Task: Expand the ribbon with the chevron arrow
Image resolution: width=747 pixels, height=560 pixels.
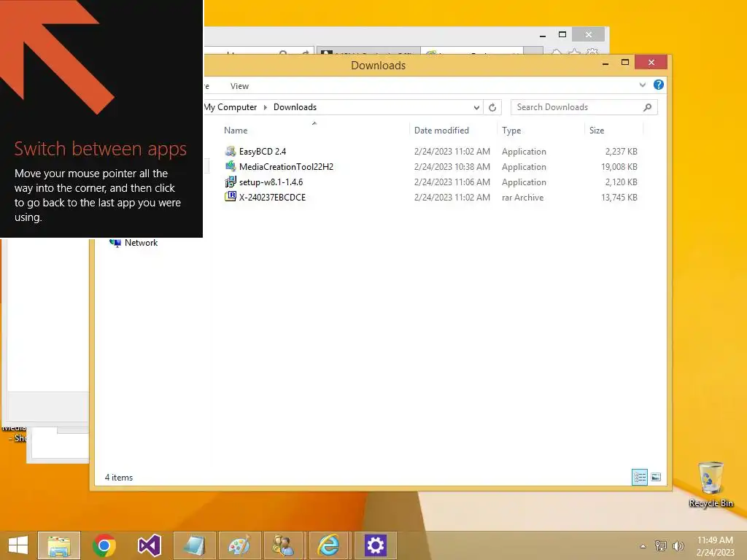Action: [x=642, y=85]
